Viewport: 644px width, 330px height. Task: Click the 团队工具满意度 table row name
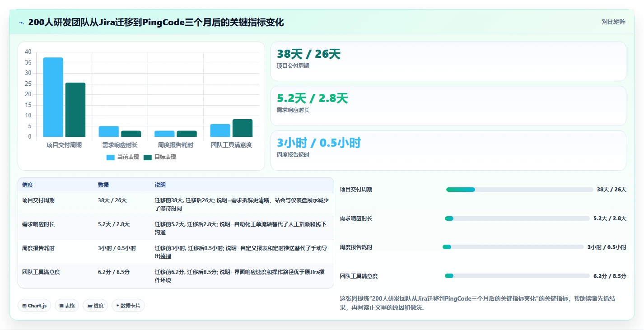(x=41, y=272)
